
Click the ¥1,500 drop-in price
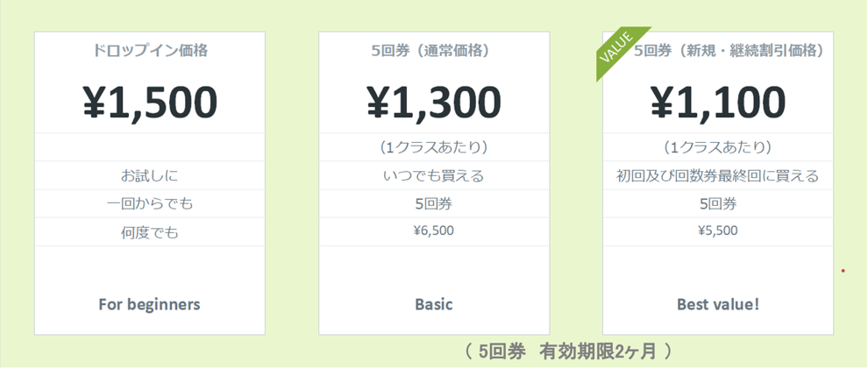tap(149, 102)
